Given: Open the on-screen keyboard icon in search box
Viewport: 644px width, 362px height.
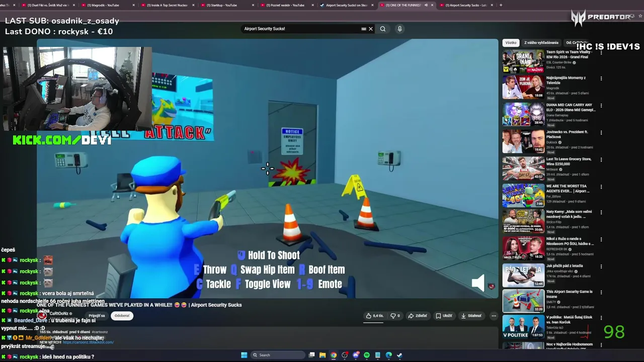Looking at the screenshot, I should tap(364, 29).
